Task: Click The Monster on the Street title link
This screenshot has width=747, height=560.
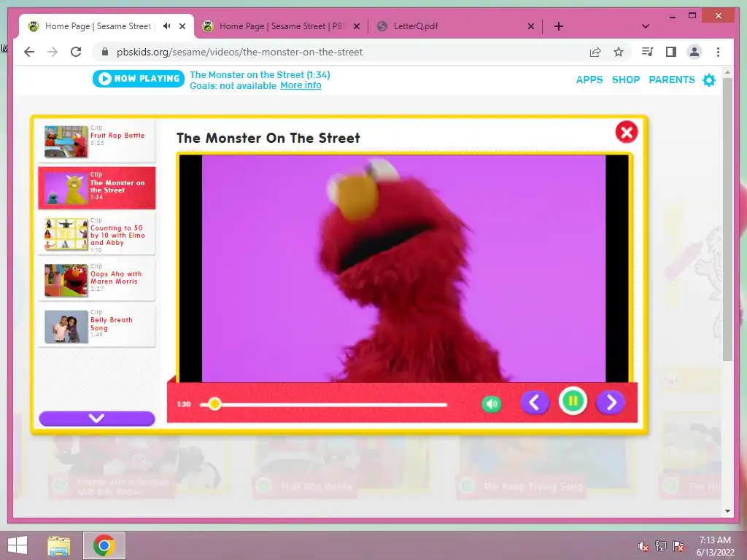Action: coord(260,75)
